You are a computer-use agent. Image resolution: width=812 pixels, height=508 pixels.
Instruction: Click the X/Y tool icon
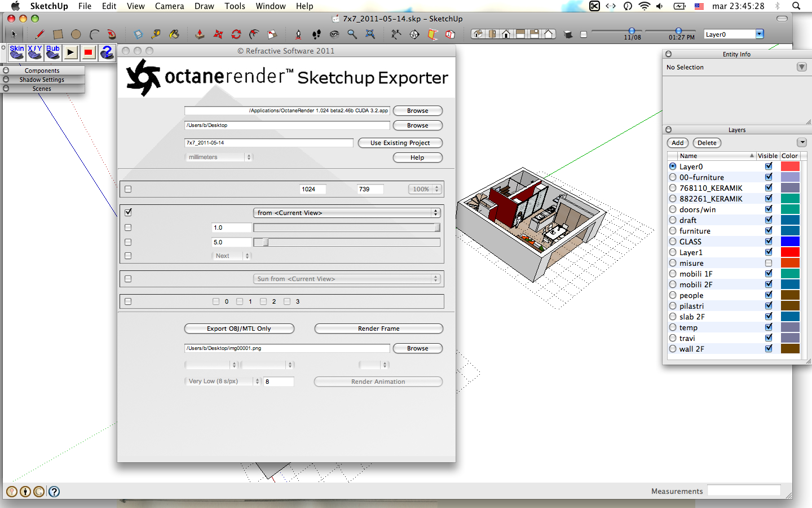[x=35, y=52]
